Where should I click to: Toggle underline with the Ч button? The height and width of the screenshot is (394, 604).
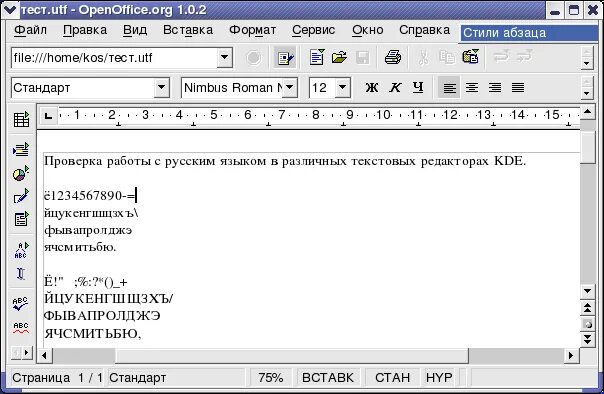click(418, 88)
